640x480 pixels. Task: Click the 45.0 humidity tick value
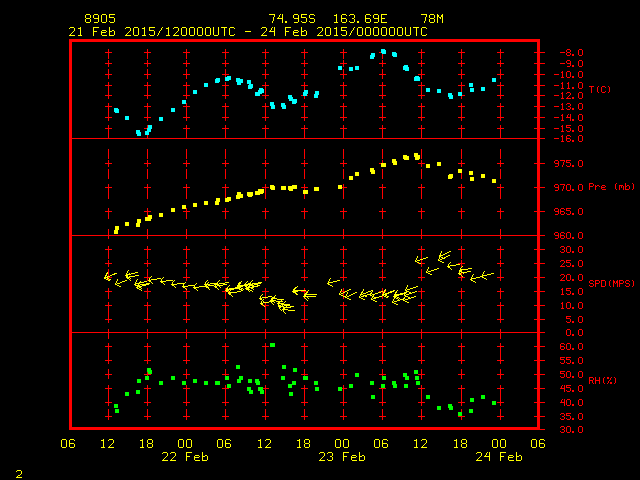571,389
